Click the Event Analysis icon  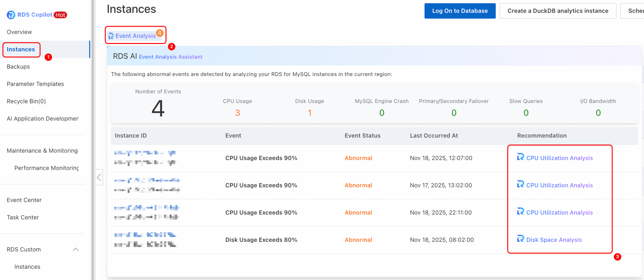[x=111, y=36]
